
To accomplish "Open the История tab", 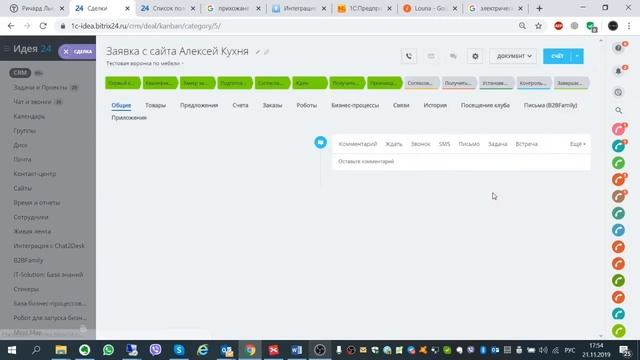I will pos(435,105).
